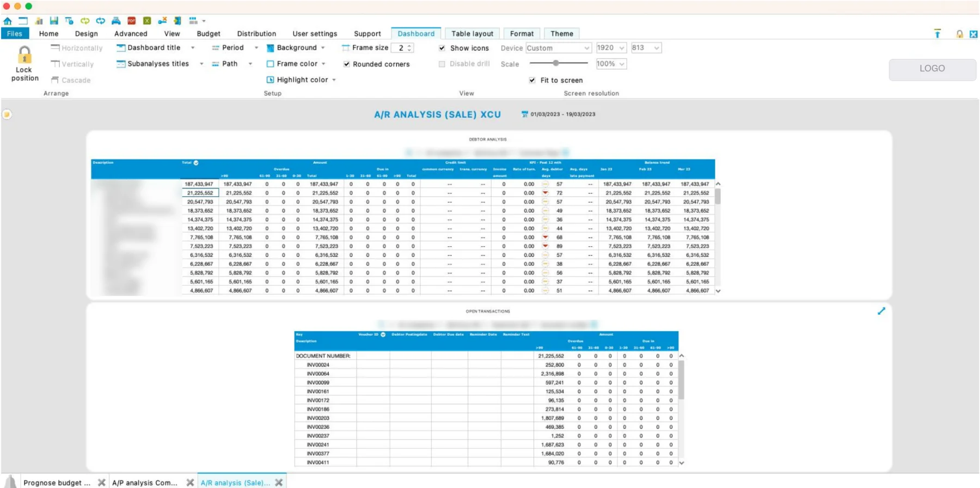Click the round yellow icon below Lock position
The height and width of the screenshot is (488, 980).
tap(7, 114)
